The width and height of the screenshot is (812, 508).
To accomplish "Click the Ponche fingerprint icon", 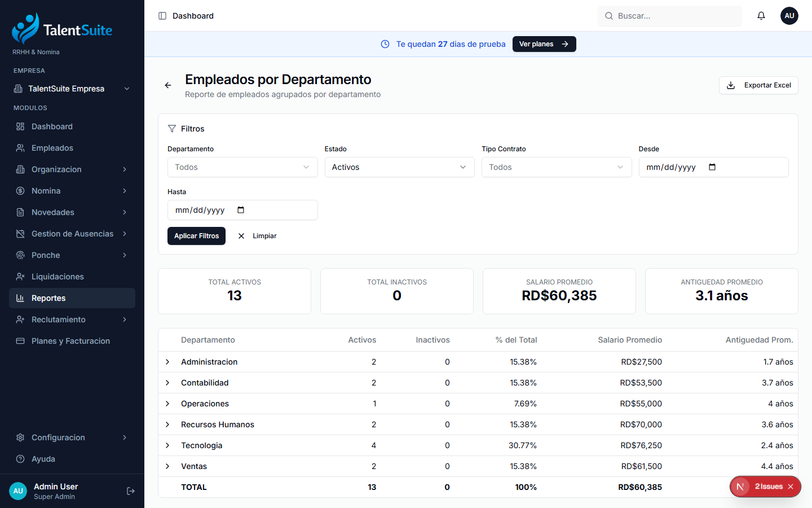I will [20, 255].
